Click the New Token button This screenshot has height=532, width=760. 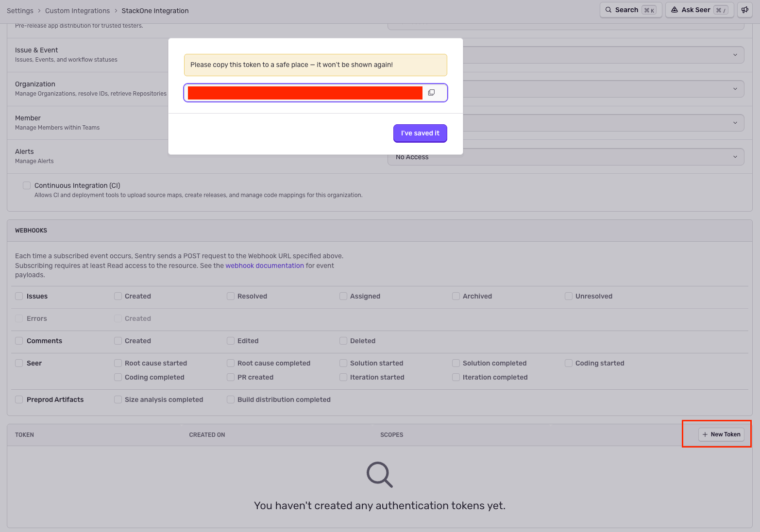point(721,434)
